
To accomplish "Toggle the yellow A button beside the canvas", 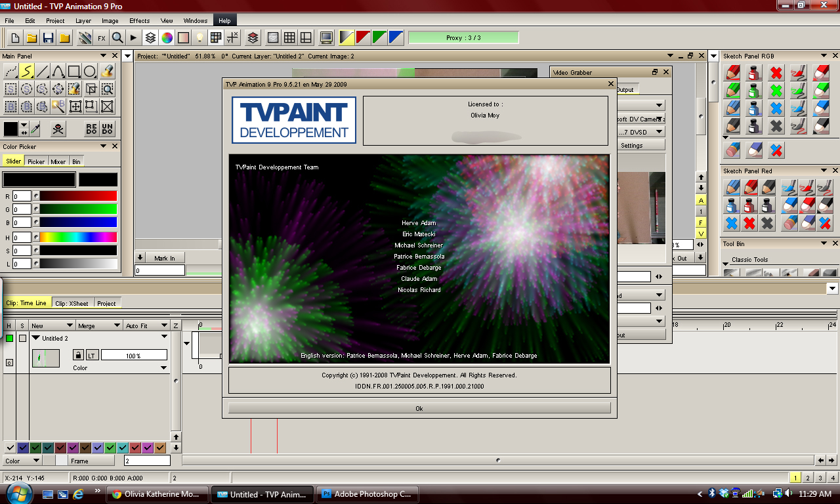I will pos(701,200).
